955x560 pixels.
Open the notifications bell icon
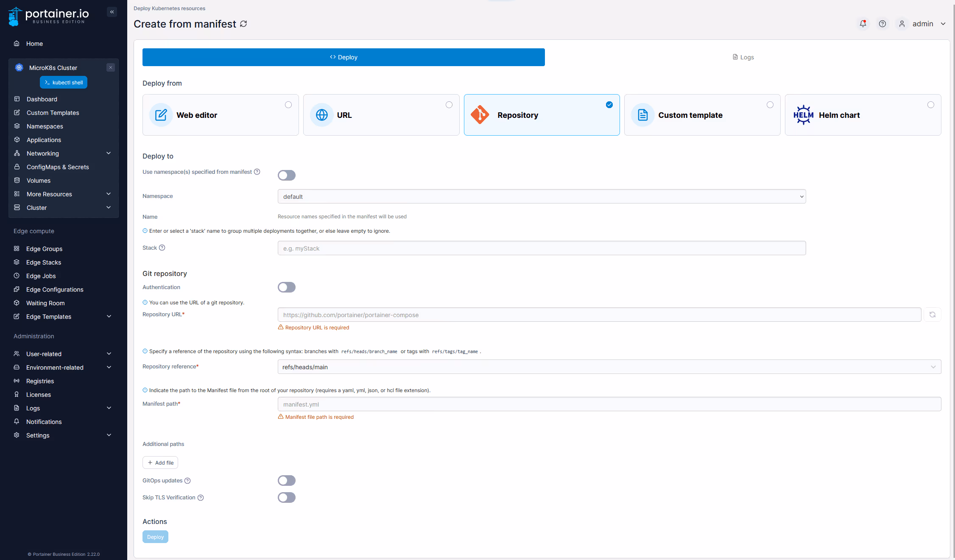(863, 24)
